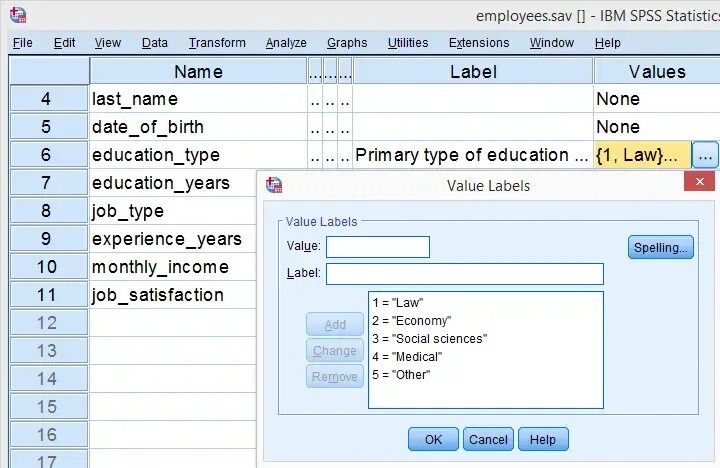Click into the Label text field
Viewport: 720px width, 468px height.
point(464,274)
